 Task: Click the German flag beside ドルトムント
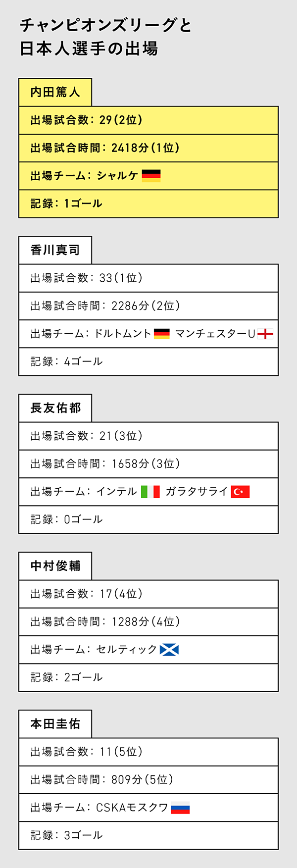click(x=162, y=334)
